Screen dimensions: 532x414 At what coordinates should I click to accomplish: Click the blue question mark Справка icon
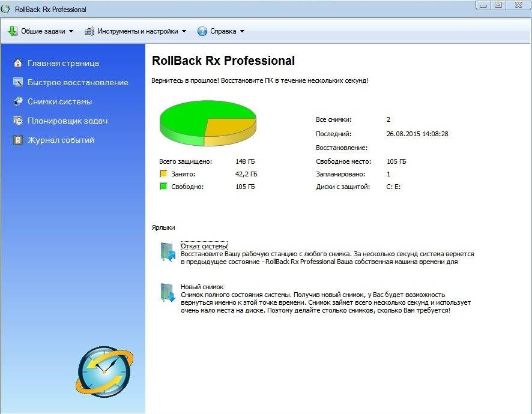(202, 31)
